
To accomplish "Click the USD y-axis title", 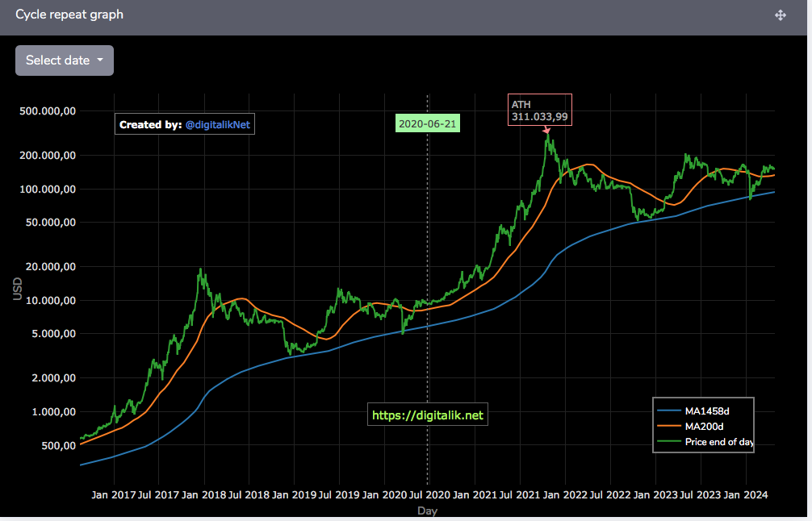I will pyautogui.click(x=18, y=289).
